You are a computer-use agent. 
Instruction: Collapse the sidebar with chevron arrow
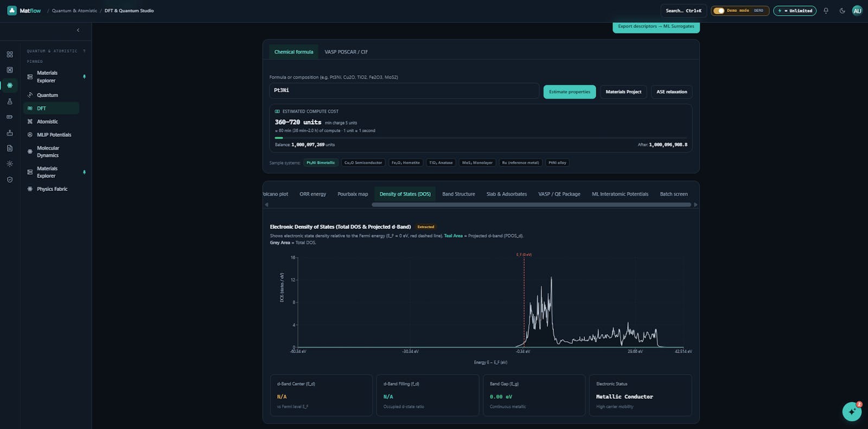(x=78, y=30)
